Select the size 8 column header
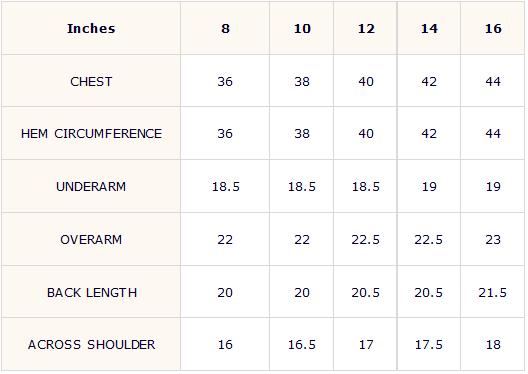528x374 pixels. click(225, 28)
